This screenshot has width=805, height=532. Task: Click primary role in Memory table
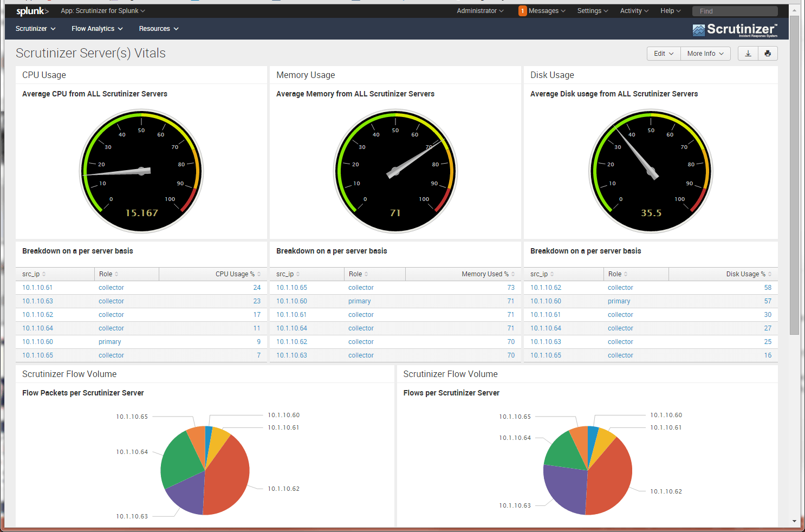click(x=360, y=301)
